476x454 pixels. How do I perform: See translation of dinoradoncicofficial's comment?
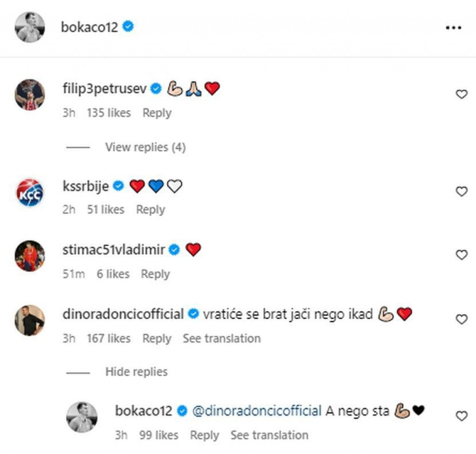tap(221, 339)
